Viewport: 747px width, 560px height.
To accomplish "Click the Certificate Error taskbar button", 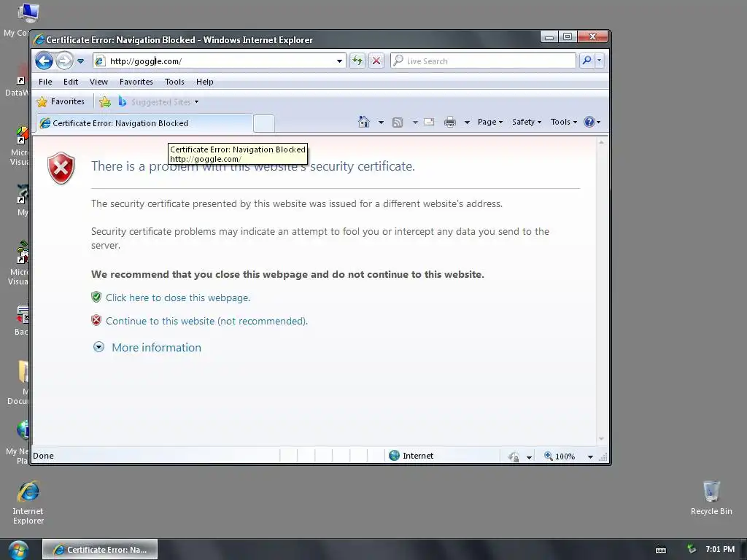I will pyautogui.click(x=100, y=550).
